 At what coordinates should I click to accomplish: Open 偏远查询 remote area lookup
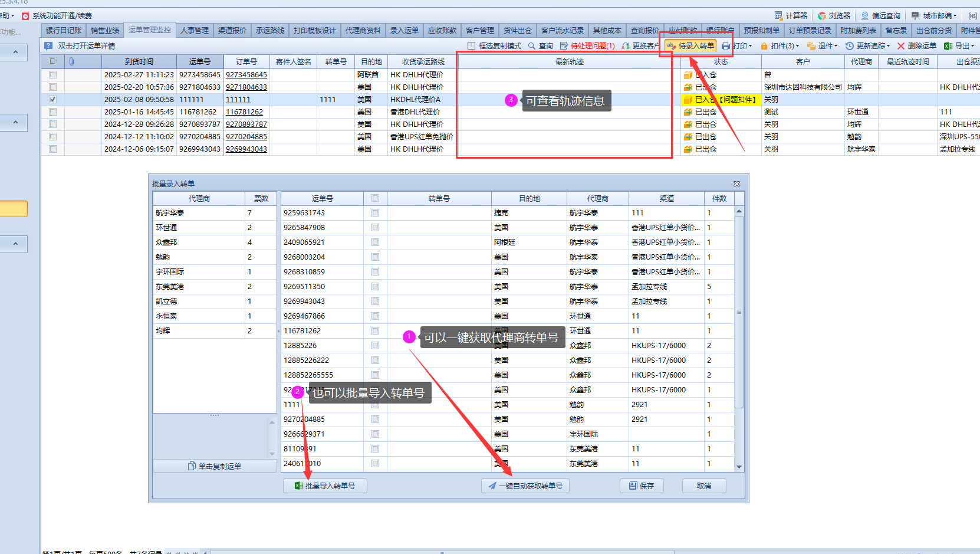tap(880, 16)
